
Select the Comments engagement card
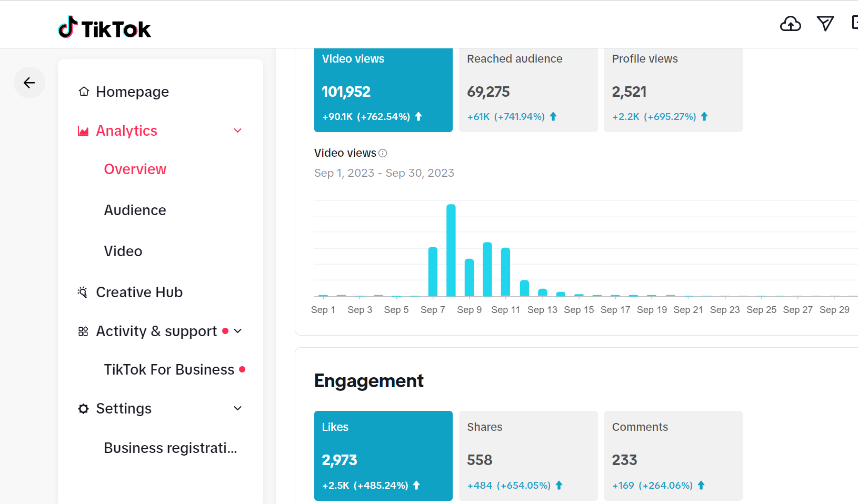[x=673, y=456]
